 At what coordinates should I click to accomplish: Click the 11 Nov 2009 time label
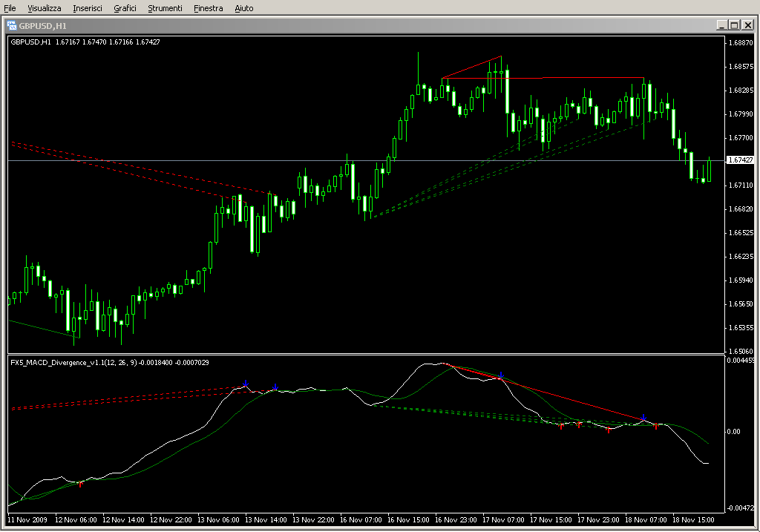click(27, 519)
